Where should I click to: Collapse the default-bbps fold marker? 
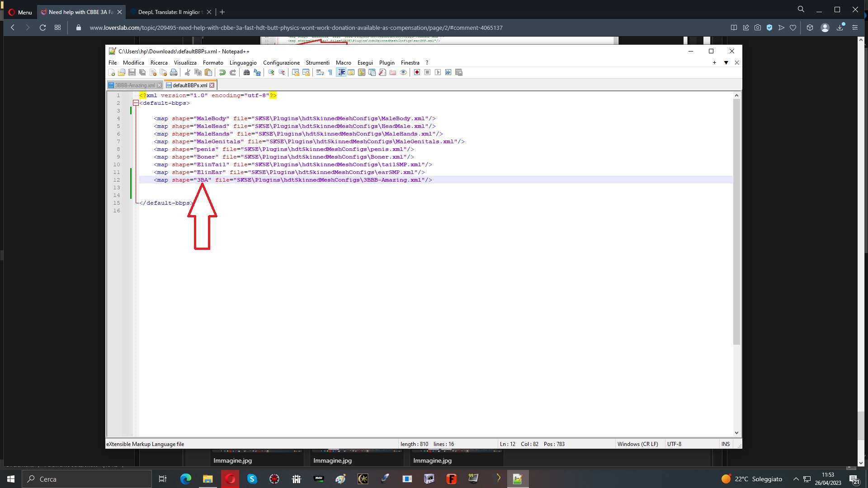136,103
